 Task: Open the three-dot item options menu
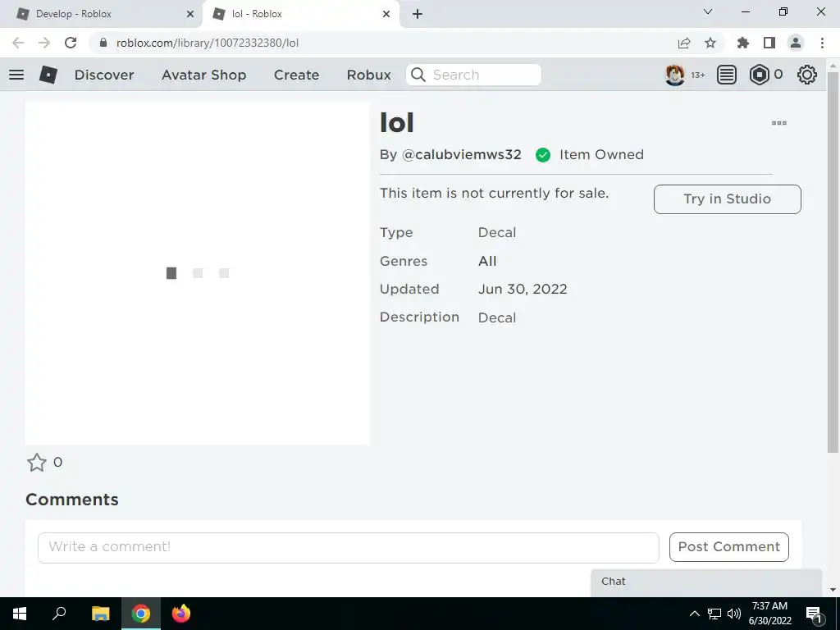click(x=779, y=123)
